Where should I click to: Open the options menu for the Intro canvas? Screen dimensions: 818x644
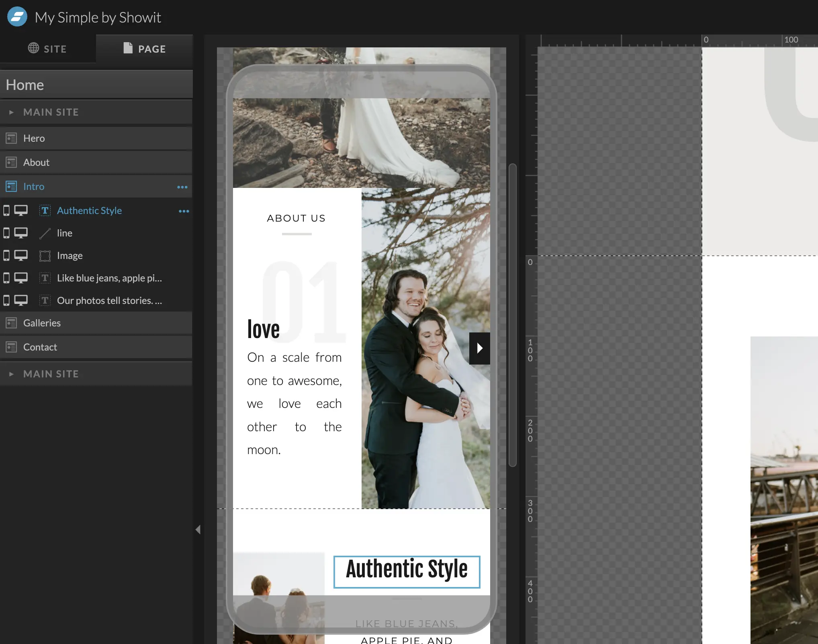(x=182, y=187)
